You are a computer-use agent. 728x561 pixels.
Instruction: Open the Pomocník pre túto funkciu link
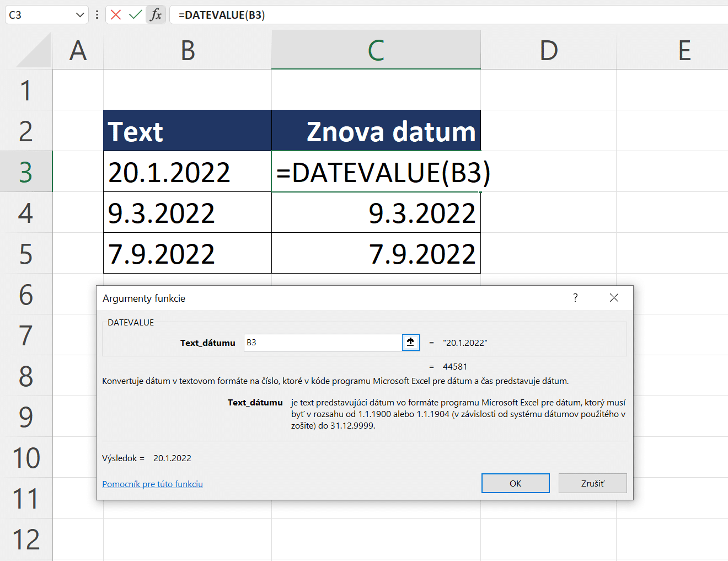(152, 484)
